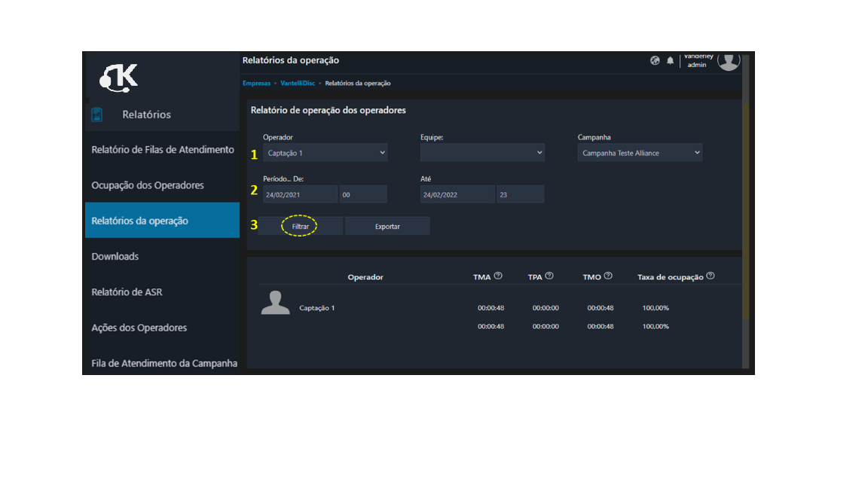Open the Equipe dropdown

coord(482,153)
